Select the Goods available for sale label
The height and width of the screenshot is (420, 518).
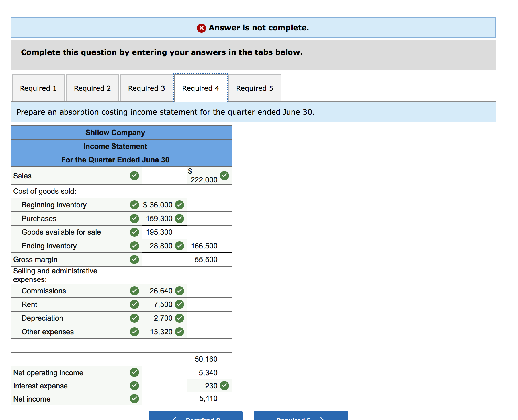(x=77, y=232)
